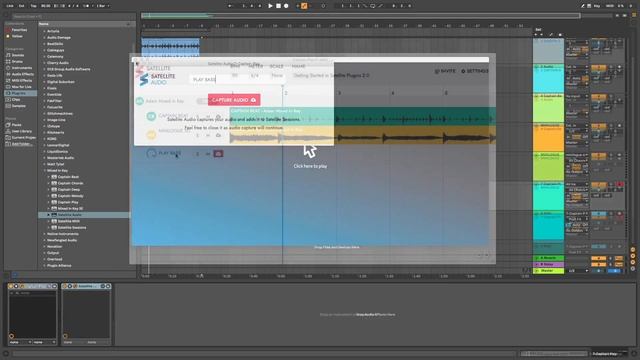Select the teal Captain Beat waveform clip

[363, 116]
